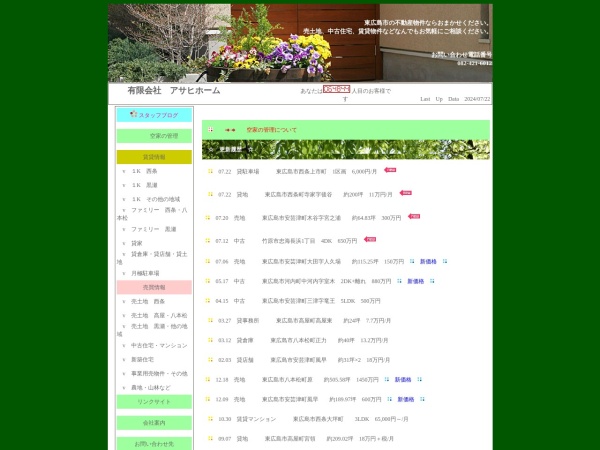Click the 賃貸マンション listing label

(x=256, y=419)
